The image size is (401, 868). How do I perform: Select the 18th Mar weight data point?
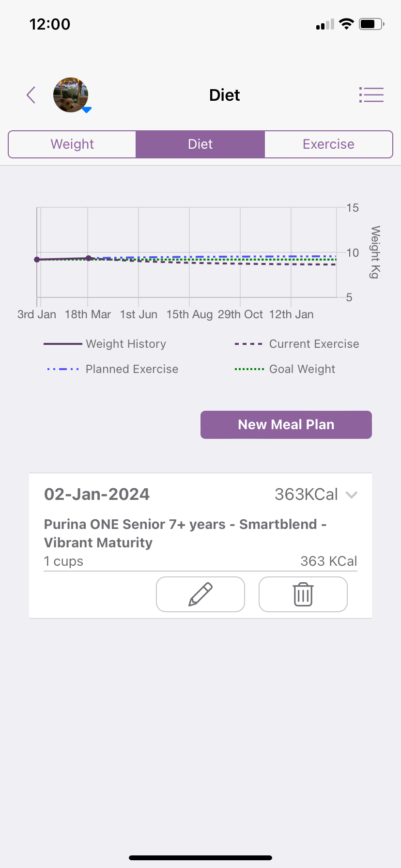click(88, 258)
